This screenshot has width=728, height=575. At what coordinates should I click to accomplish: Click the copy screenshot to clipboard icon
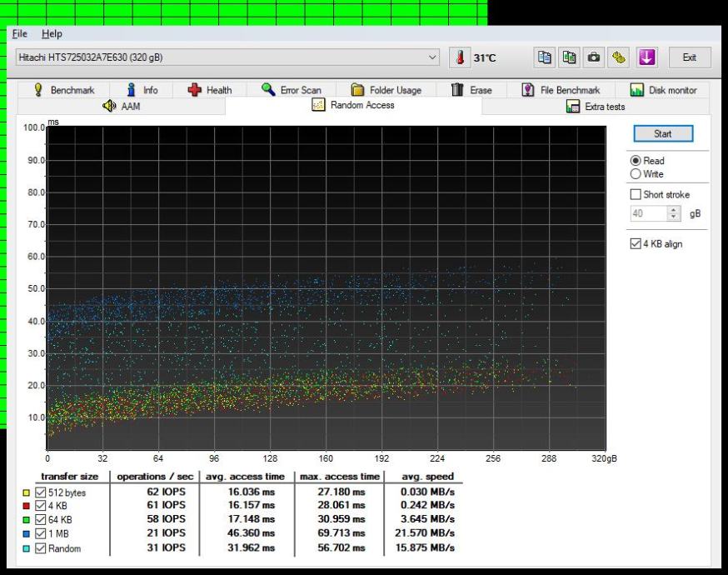571,57
